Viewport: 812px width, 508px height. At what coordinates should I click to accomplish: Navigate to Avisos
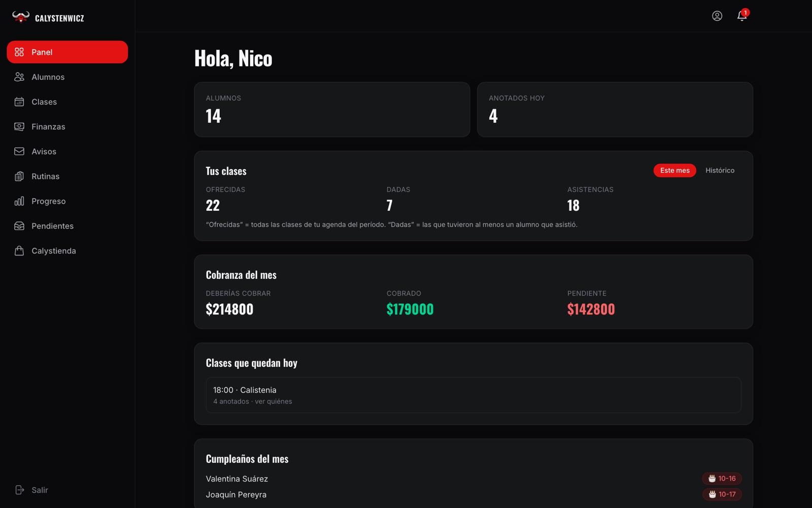point(67,151)
